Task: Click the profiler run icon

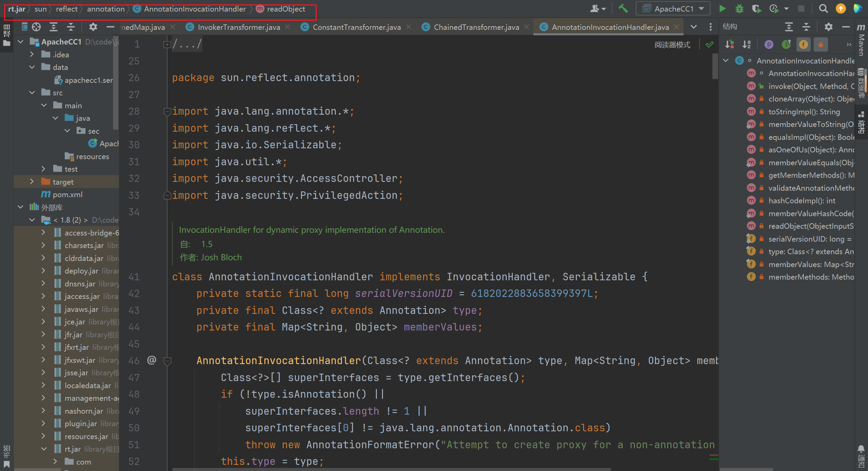Action: pyautogui.click(x=774, y=9)
